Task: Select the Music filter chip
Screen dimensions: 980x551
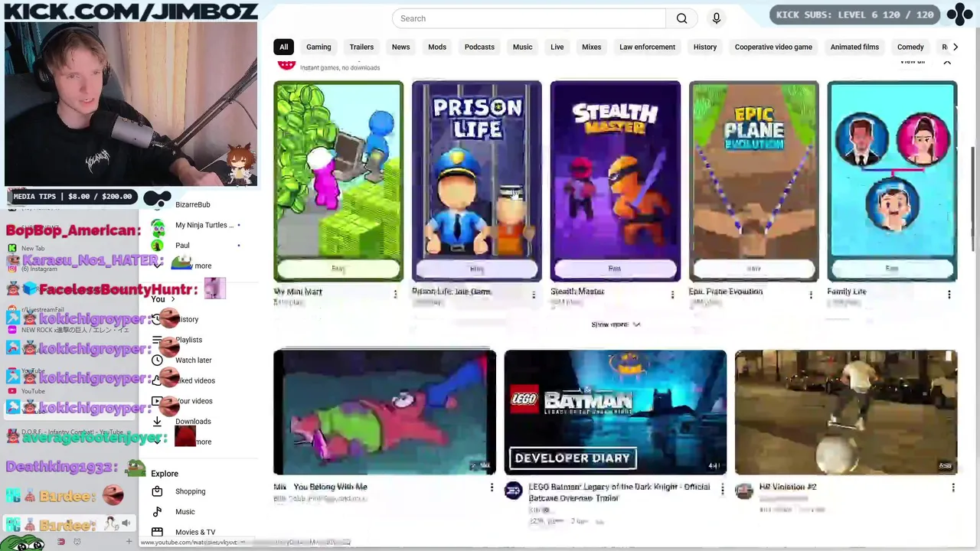Action: [522, 47]
